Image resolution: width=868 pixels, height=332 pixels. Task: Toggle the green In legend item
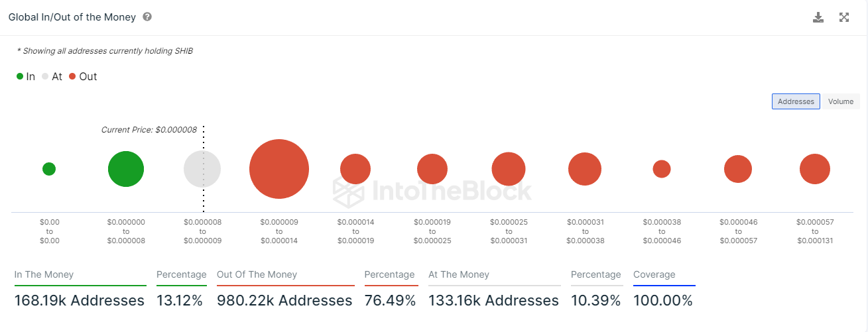tap(26, 77)
